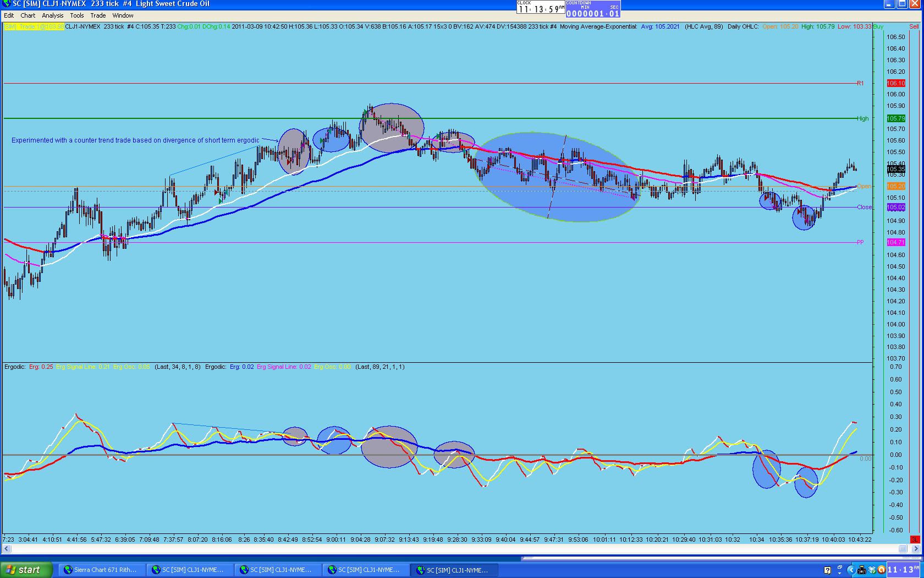924x578 pixels.
Task: Click the Daily OHLC study label
Action: pos(743,26)
